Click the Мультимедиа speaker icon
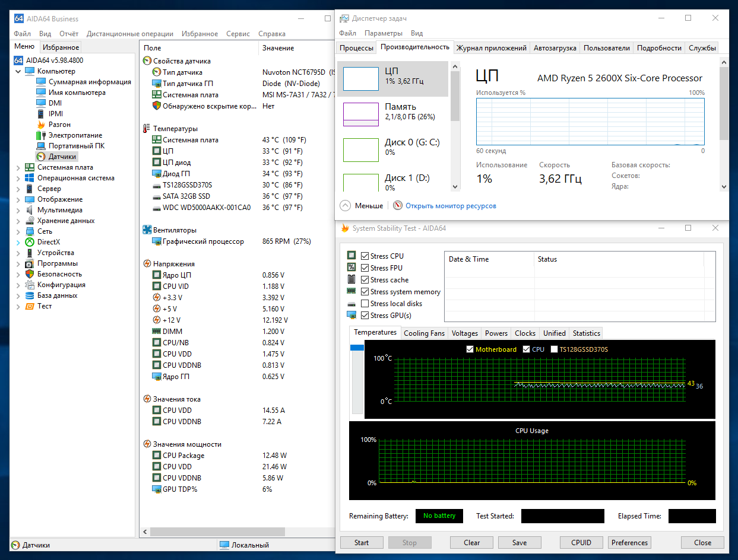 click(x=30, y=210)
